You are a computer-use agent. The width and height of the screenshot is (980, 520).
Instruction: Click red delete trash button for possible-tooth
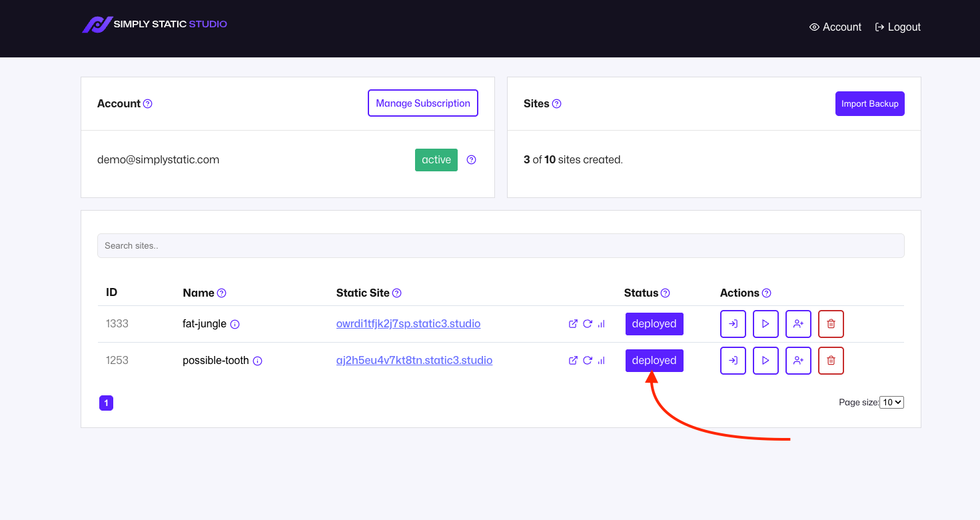831,361
